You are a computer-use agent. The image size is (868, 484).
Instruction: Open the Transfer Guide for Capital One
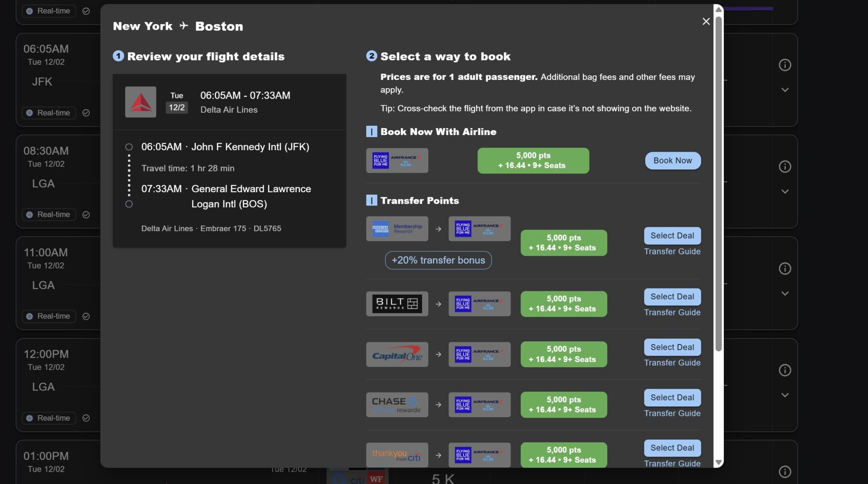(672, 363)
